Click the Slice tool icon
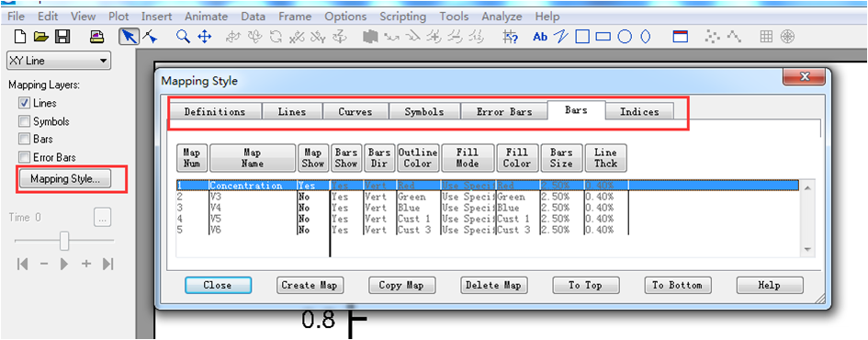Screen dimensions: 868x340 370,37
